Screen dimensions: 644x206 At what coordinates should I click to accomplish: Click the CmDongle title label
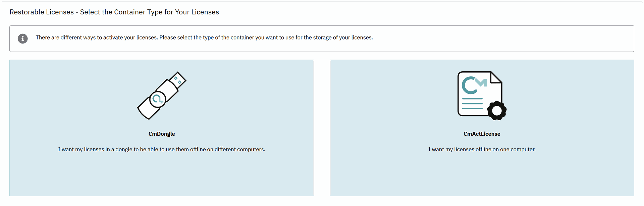point(162,134)
